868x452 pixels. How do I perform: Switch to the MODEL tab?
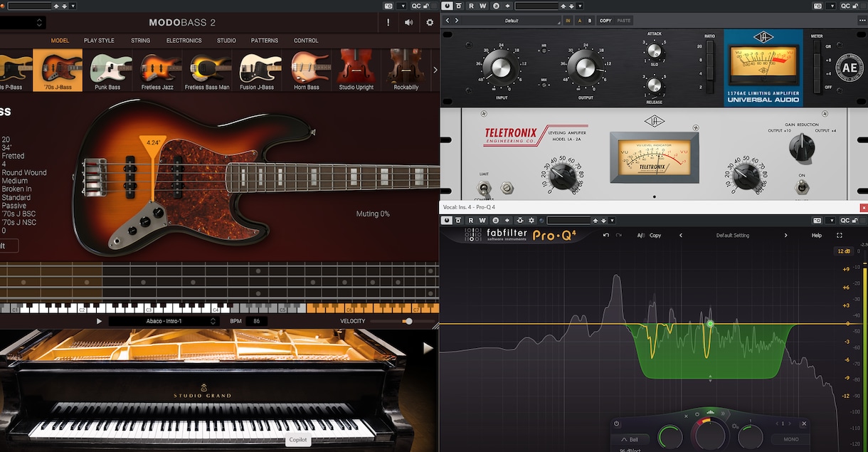[x=60, y=41]
